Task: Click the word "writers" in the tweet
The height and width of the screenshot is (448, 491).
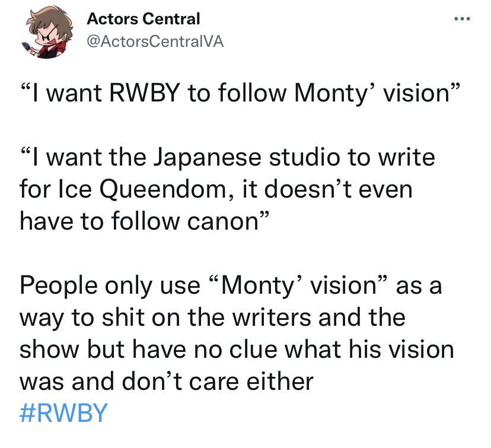Action: pos(272,317)
